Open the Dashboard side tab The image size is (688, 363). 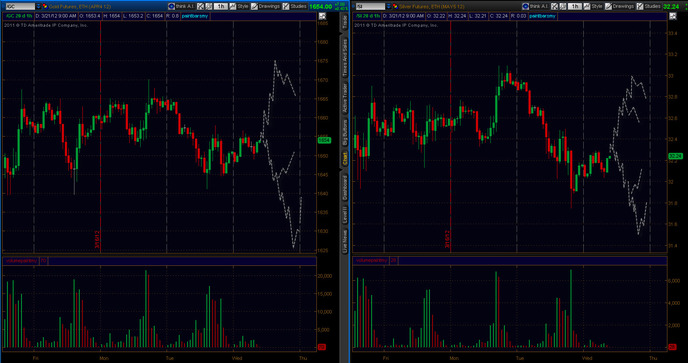click(x=345, y=188)
